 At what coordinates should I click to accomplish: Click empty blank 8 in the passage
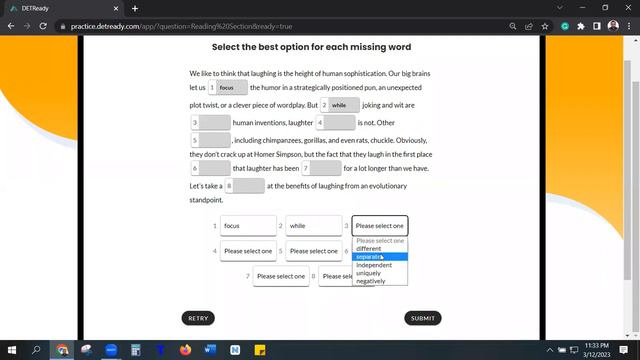(x=245, y=186)
